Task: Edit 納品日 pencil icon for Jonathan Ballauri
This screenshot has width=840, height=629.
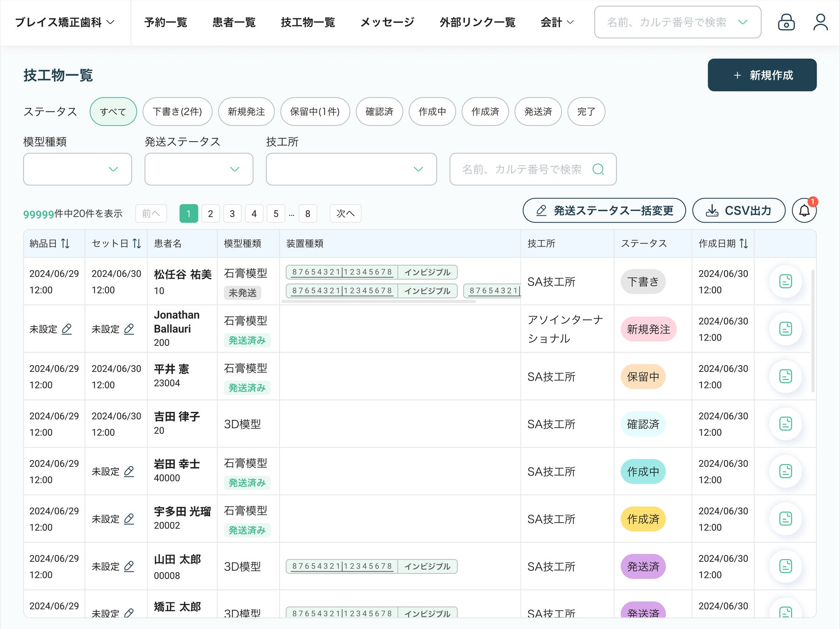Action: click(67, 329)
